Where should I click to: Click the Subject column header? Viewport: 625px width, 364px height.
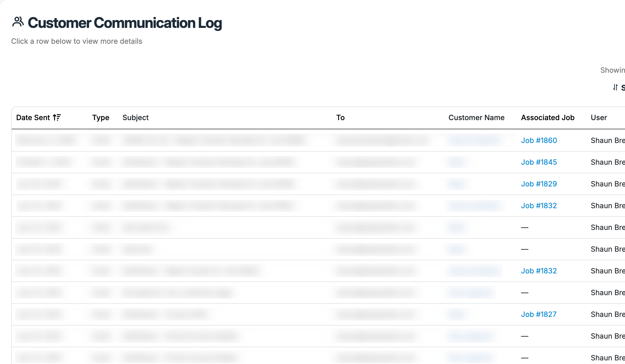(135, 118)
